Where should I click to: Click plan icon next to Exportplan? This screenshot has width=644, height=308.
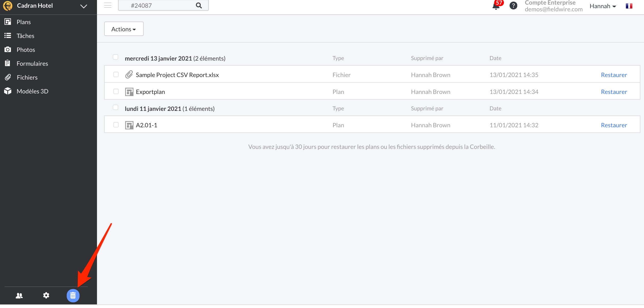[x=129, y=92]
